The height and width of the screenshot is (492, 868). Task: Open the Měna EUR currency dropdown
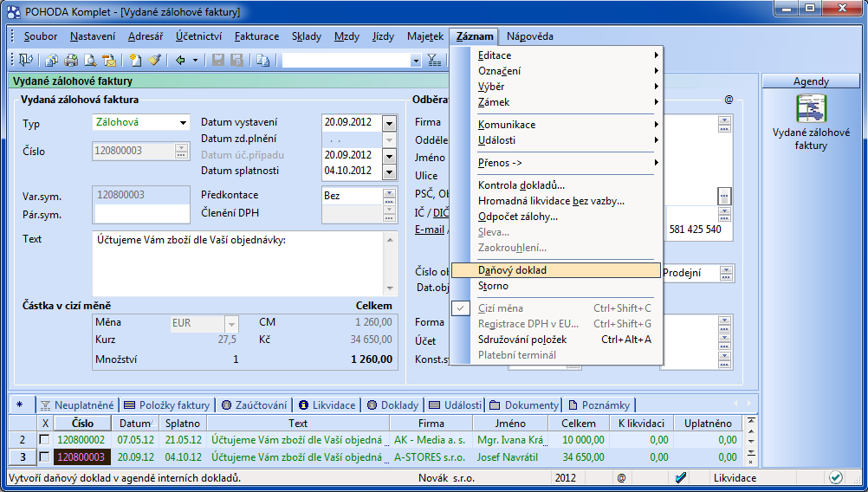click(x=231, y=323)
